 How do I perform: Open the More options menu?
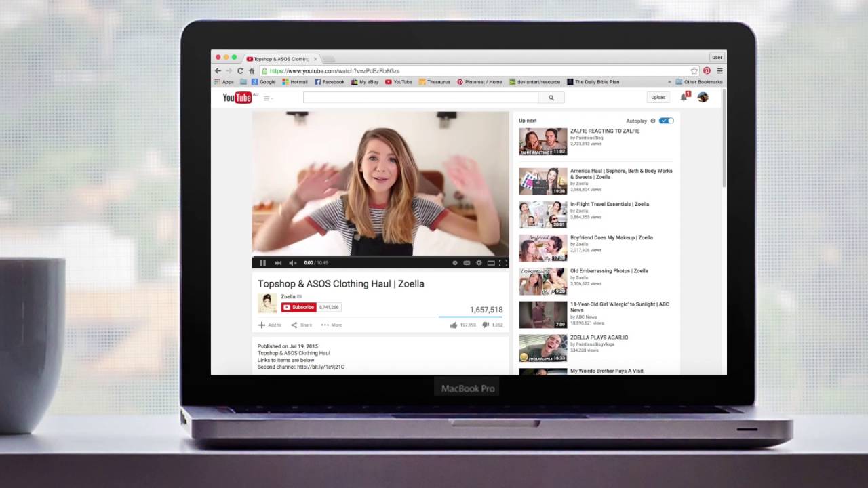[x=332, y=325]
